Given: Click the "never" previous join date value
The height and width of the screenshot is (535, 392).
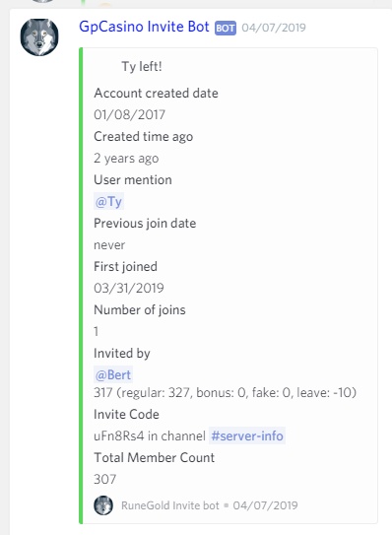Looking at the screenshot, I should 109,245.
